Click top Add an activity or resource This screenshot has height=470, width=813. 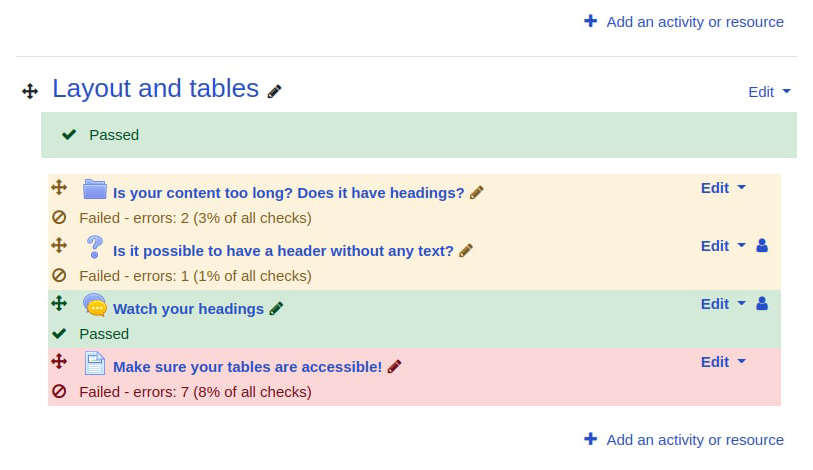[684, 22]
